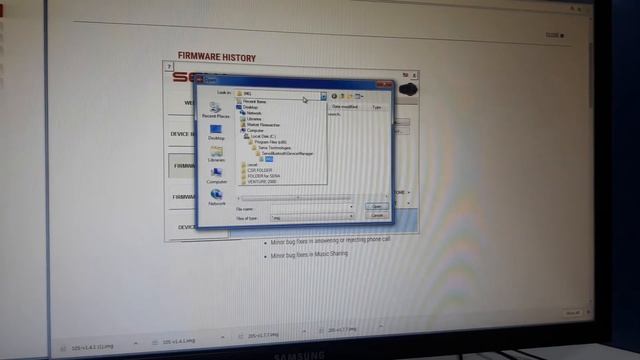640x360 pixels.
Task: Click the CLOSE link at top right
Action: (x=554, y=36)
